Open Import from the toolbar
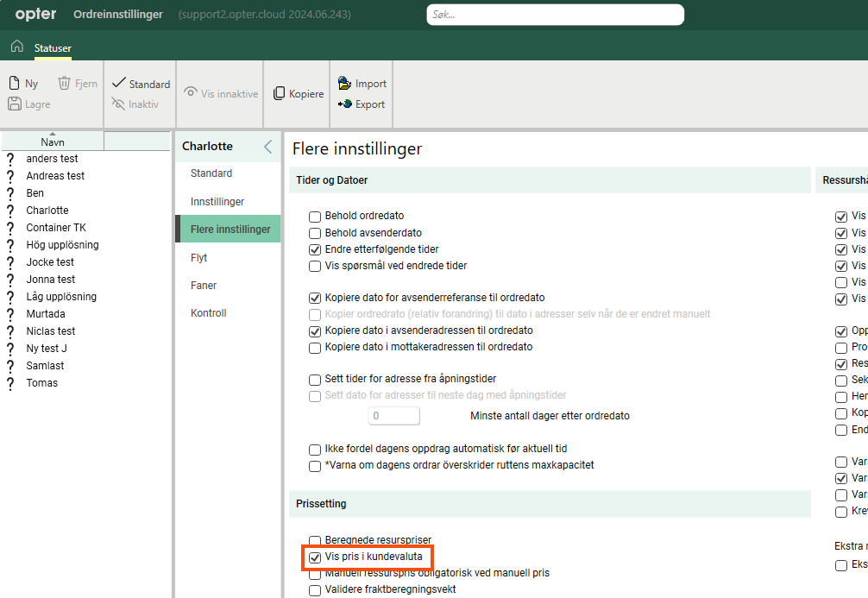This screenshot has height=598, width=868. pos(345,84)
